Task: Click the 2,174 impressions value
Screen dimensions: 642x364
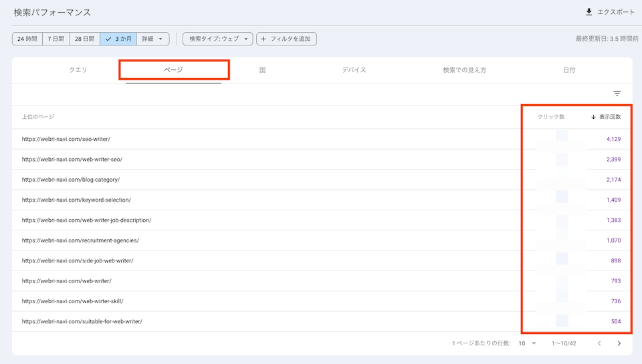Action: (x=613, y=180)
